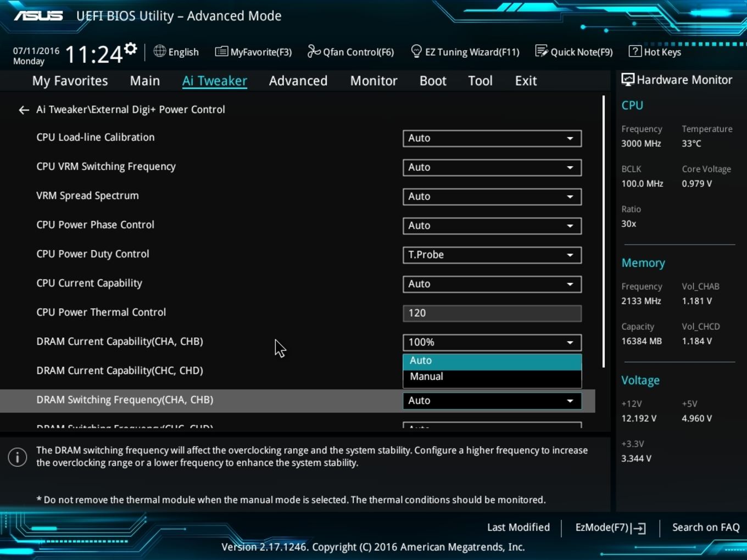The width and height of the screenshot is (747, 560).
Task: Click the +5V reading 4.960 V
Action: [x=696, y=418]
